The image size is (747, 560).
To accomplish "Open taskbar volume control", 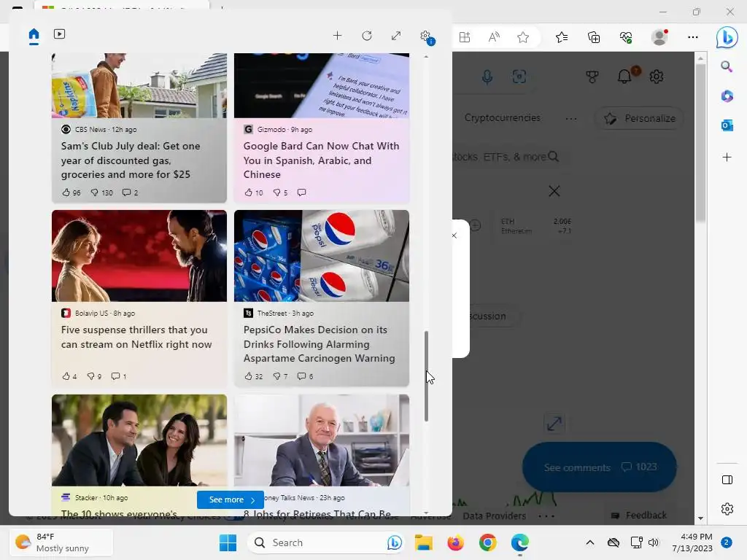I will pyautogui.click(x=654, y=542).
